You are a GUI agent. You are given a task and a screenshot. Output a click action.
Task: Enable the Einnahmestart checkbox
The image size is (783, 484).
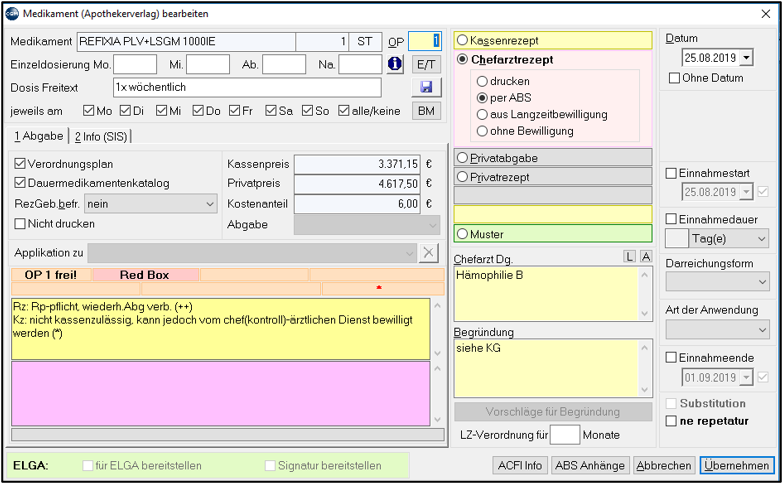[x=671, y=173]
